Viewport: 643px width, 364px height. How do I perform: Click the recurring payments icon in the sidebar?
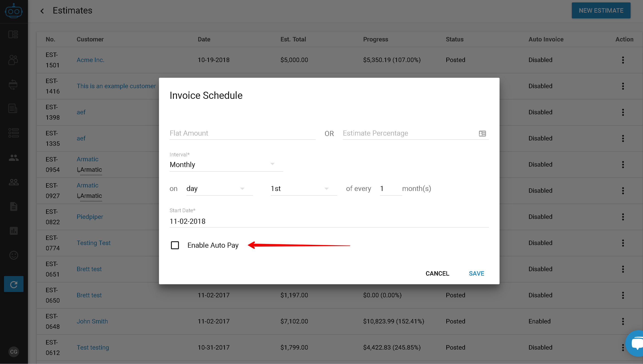coord(13,84)
